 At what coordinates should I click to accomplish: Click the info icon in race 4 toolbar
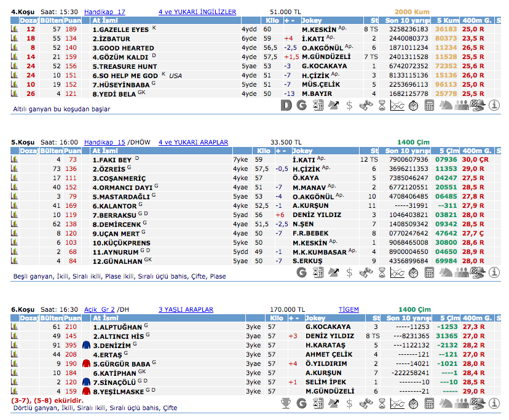494,105
